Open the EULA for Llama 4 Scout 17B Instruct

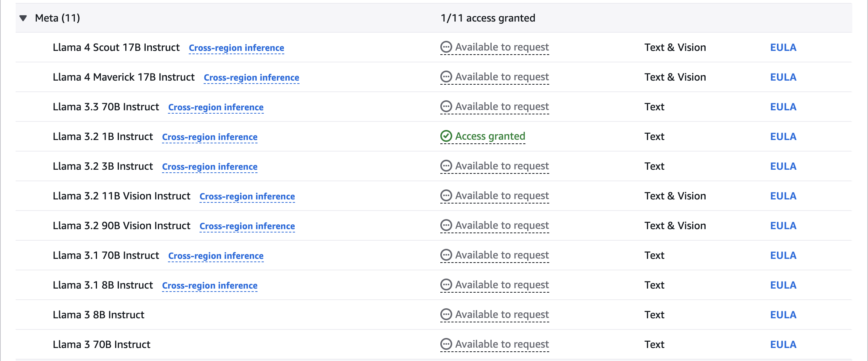pyautogui.click(x=783, y=48)
